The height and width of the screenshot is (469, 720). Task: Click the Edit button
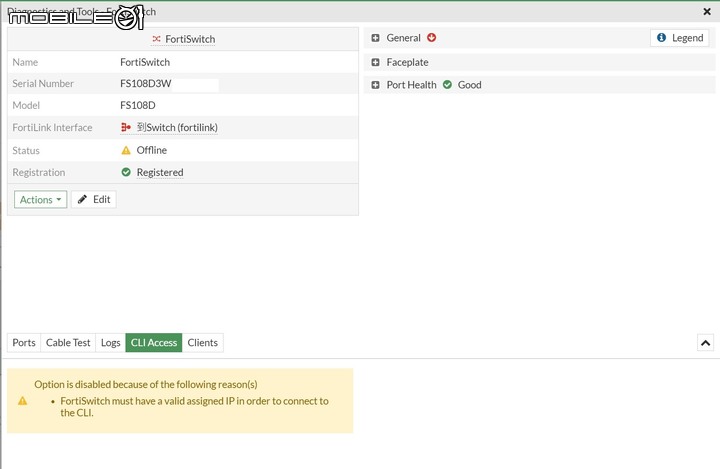[94, 199]
